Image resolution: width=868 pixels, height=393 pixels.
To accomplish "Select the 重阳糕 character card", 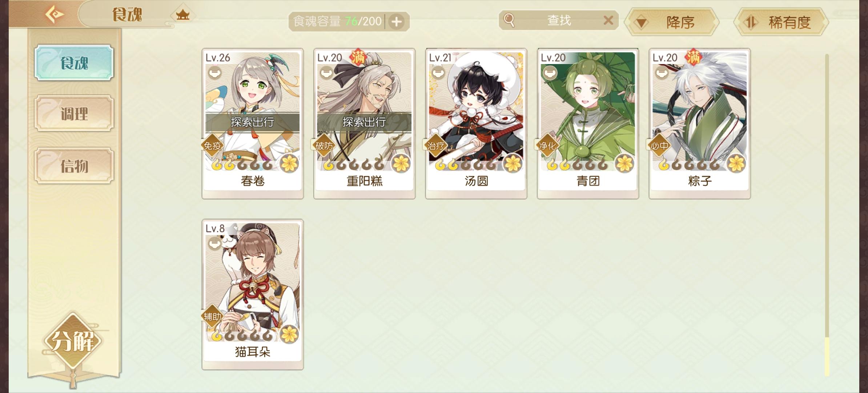I will (364, 123).
